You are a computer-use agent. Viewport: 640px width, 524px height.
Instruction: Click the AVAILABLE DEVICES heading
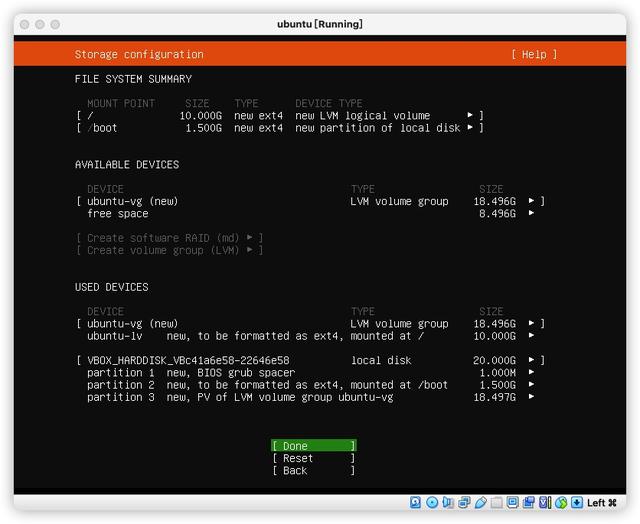[x=127, y=164]
